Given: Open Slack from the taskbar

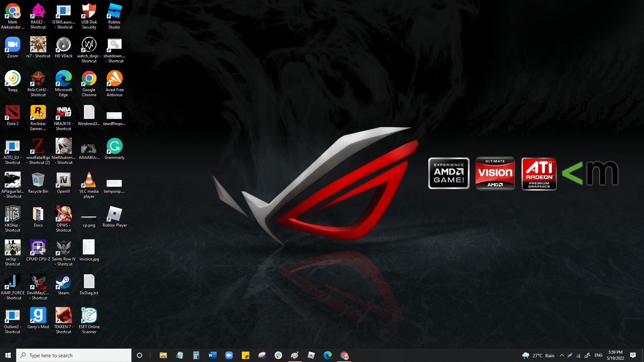Looking at the screenshot, I should 278,355.
